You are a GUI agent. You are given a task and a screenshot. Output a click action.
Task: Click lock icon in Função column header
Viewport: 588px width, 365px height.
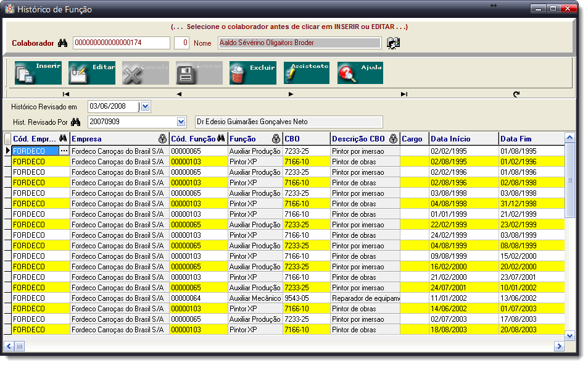276,138
